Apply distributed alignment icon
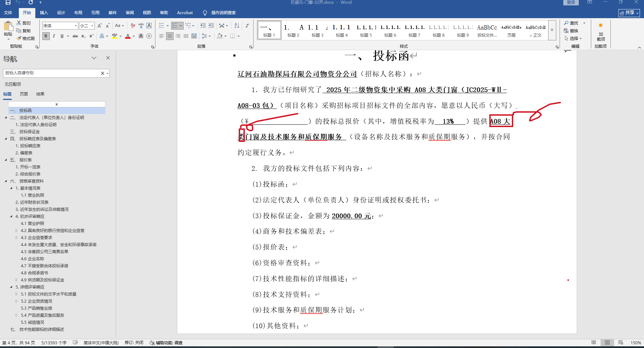Viewport: 644px width, 348px height. click(x=194, y=36)
